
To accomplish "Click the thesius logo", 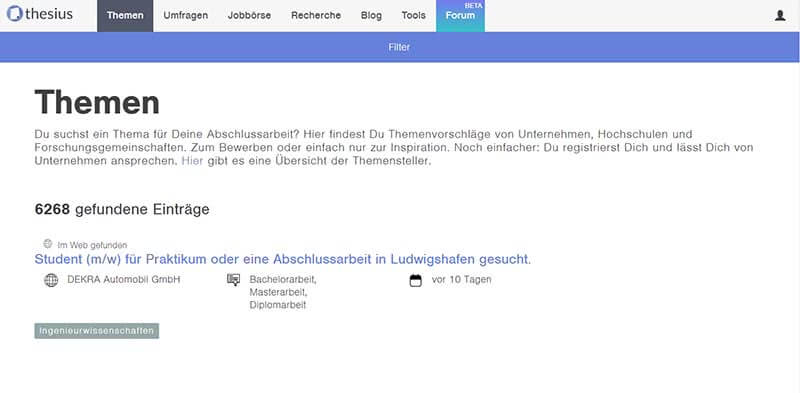I will (x=40, y=14).
